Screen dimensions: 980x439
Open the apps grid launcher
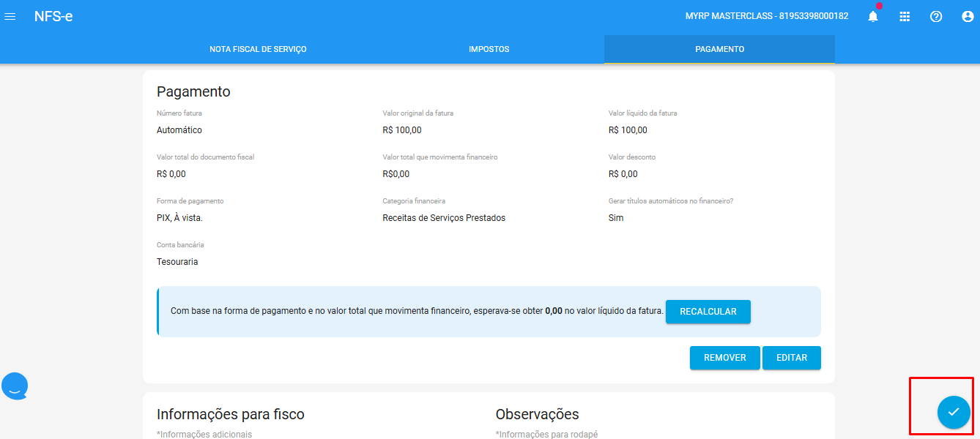point(905,16)
